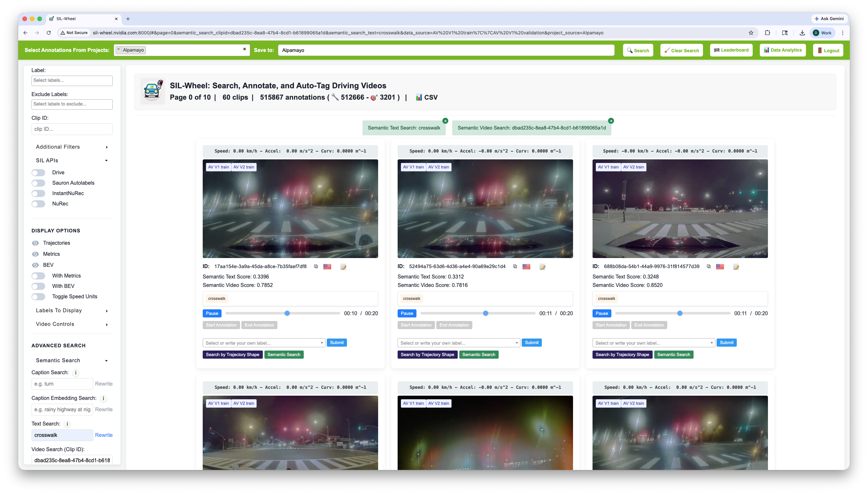
Task: Go back to the previous page
Action: click(25, 33)
